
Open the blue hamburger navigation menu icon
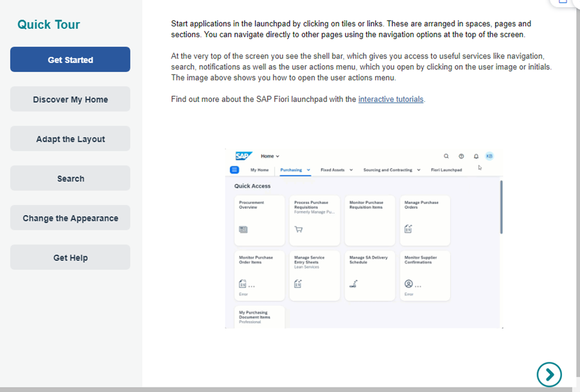pos(234,170)
